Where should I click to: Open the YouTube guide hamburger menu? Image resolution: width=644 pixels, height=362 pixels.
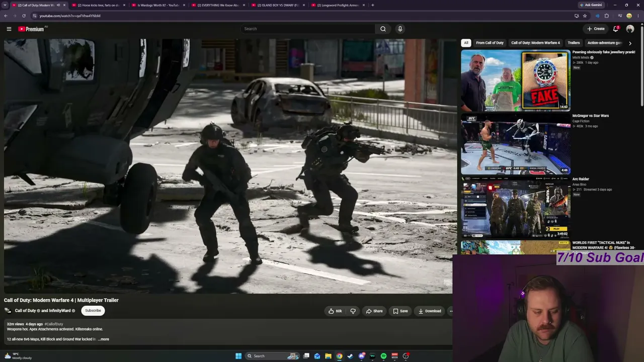tap(9, 29)
